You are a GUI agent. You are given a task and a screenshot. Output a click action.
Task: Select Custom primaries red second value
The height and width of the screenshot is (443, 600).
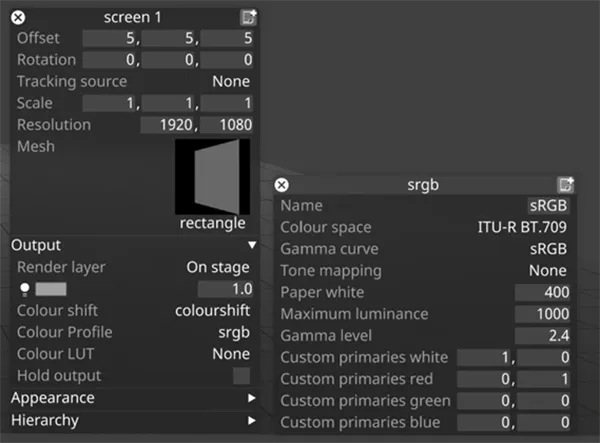(543, 379)
